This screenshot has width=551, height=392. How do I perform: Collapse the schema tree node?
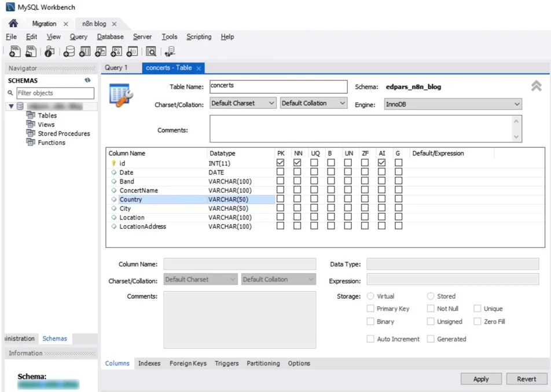point(11,106)
